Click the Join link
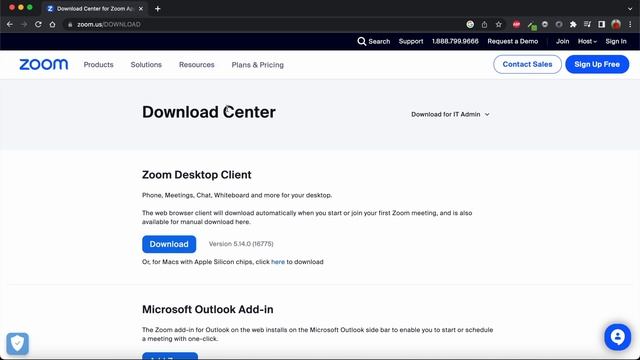The image size is (640, 360). tap(562, 41)
